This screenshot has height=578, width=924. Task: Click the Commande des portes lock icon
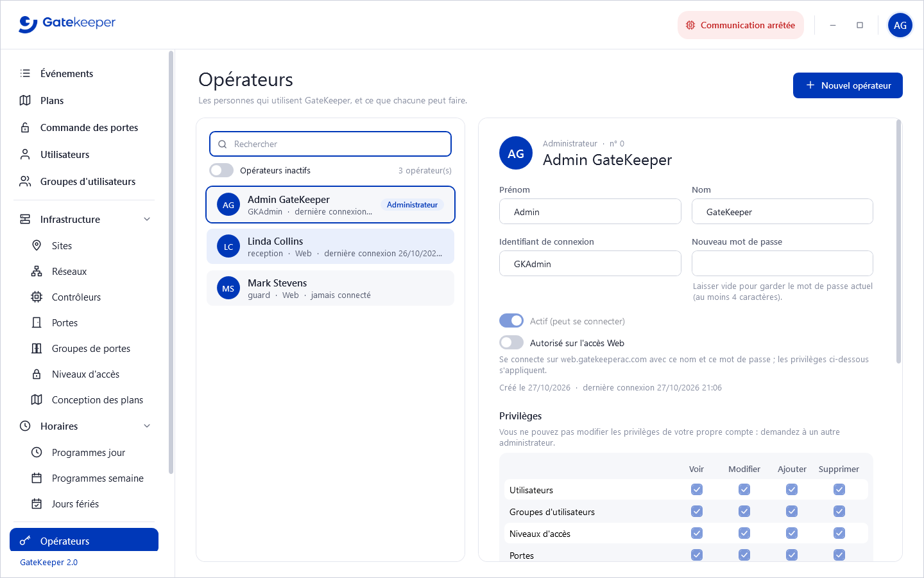pyautogui.click(x=25, y=127)
